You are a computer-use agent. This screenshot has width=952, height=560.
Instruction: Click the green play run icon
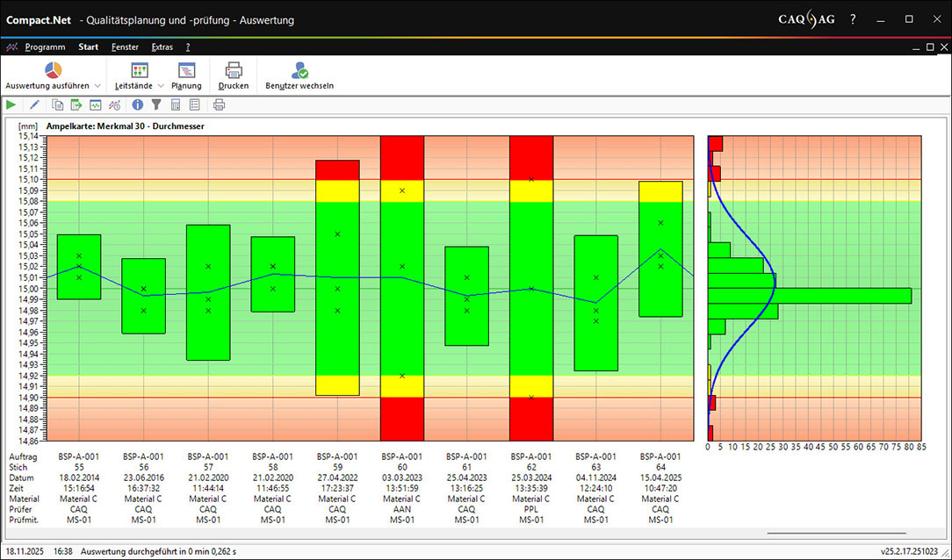11,105
